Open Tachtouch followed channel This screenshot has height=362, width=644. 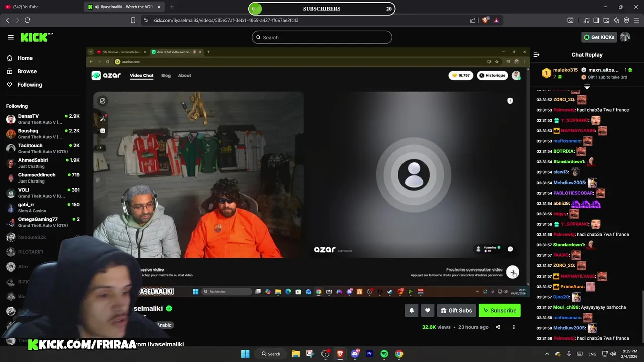pos(43,148)
